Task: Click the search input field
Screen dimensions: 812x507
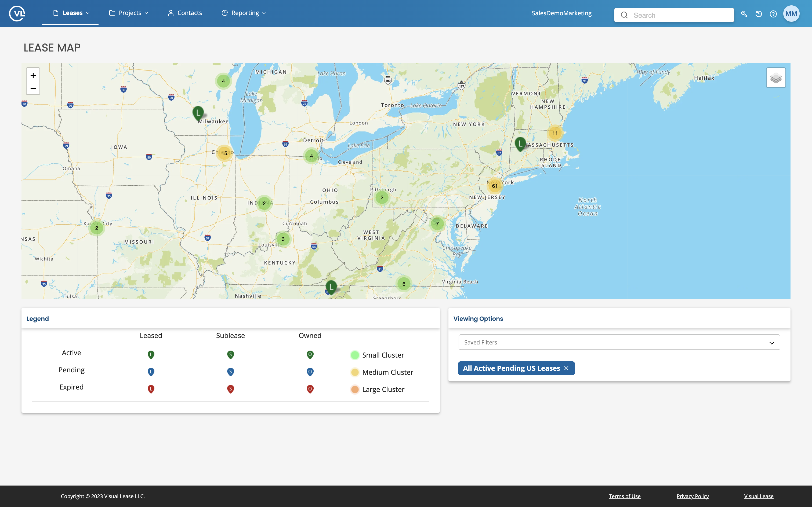Action: click(674, 14)
